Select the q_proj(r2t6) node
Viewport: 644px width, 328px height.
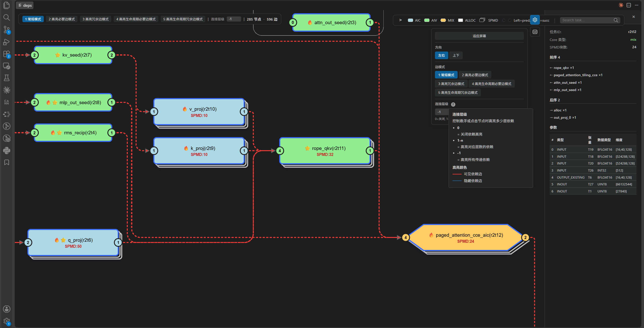[x=73, y=242]
